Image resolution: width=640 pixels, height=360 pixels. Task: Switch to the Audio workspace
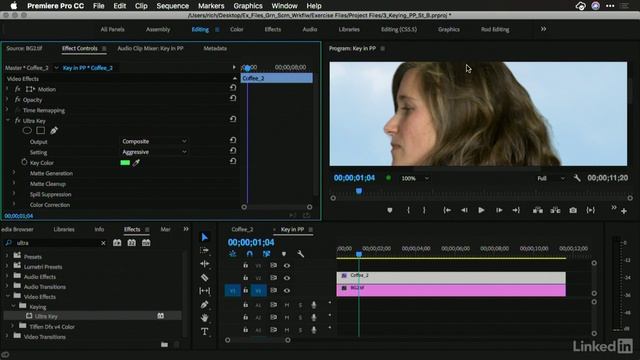309,29
